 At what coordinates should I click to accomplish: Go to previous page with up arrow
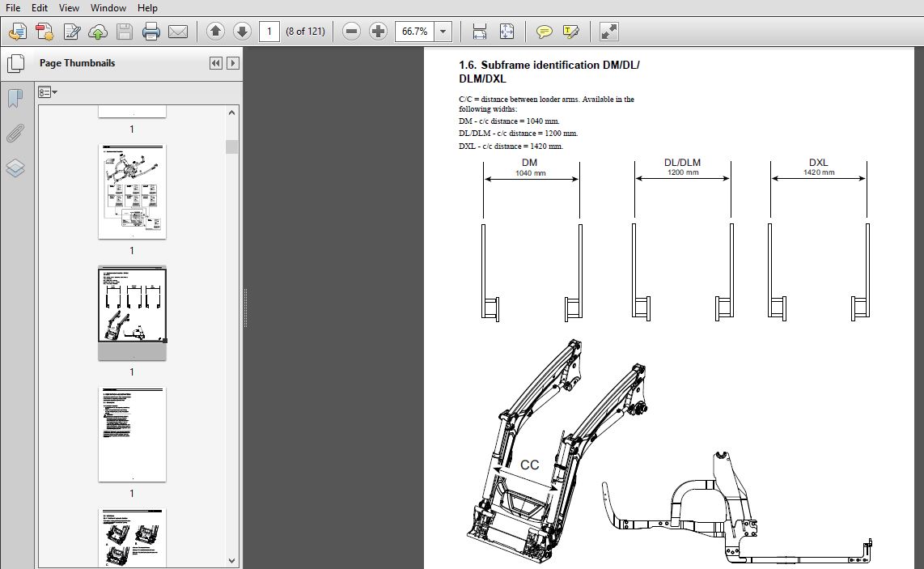coord(216,32)
